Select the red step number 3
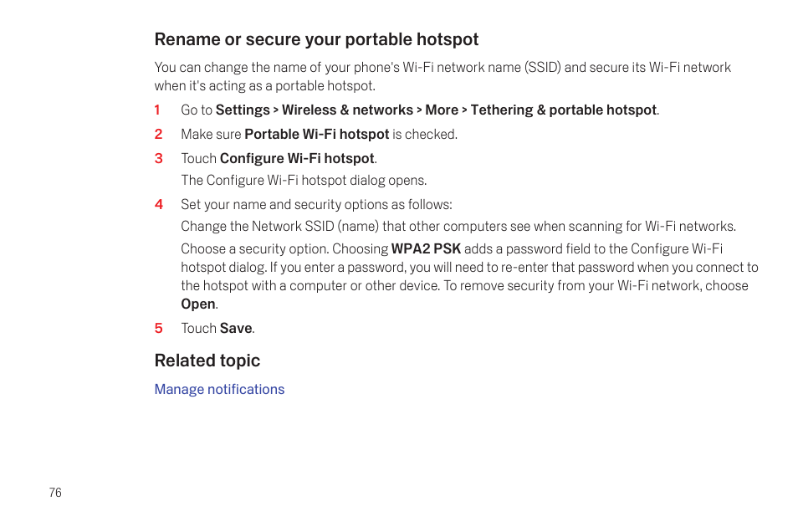The image size is (798, 532). (158, 158)
